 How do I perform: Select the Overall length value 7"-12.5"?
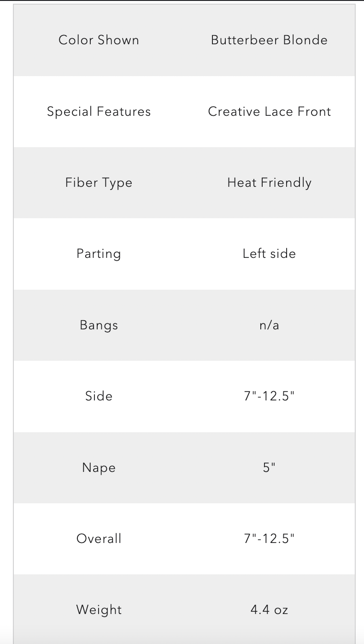(269, 539)
